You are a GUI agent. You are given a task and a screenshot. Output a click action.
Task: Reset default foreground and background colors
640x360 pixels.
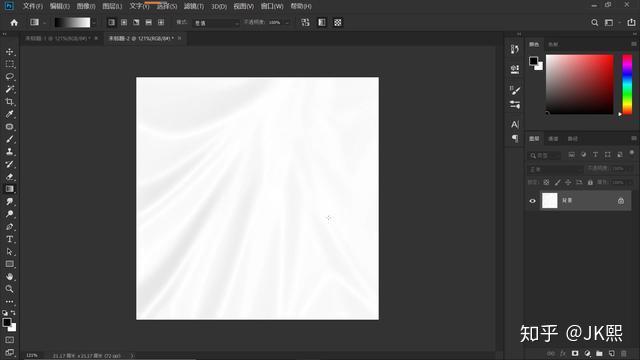click(x=4, y=313)
